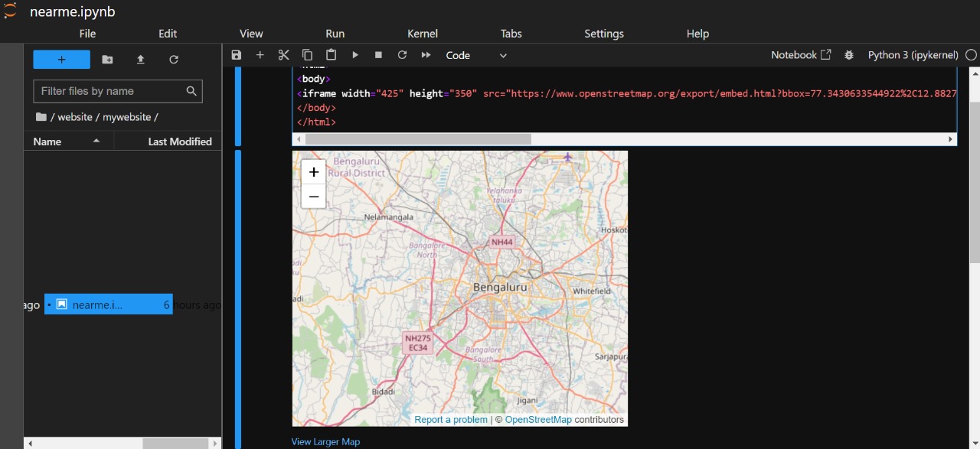Viewport: 980px width, 449px height.
Task: Copy the selected cell
Action: [307, 55]
